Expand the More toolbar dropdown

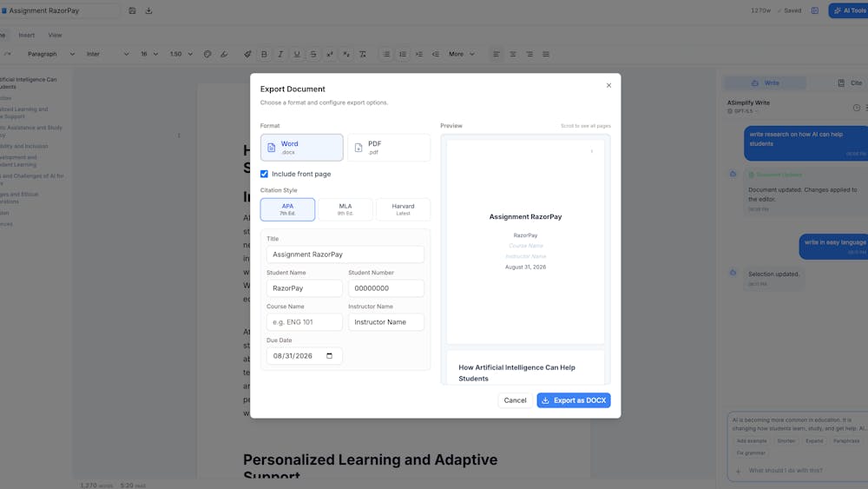click(x=462, y=54)
